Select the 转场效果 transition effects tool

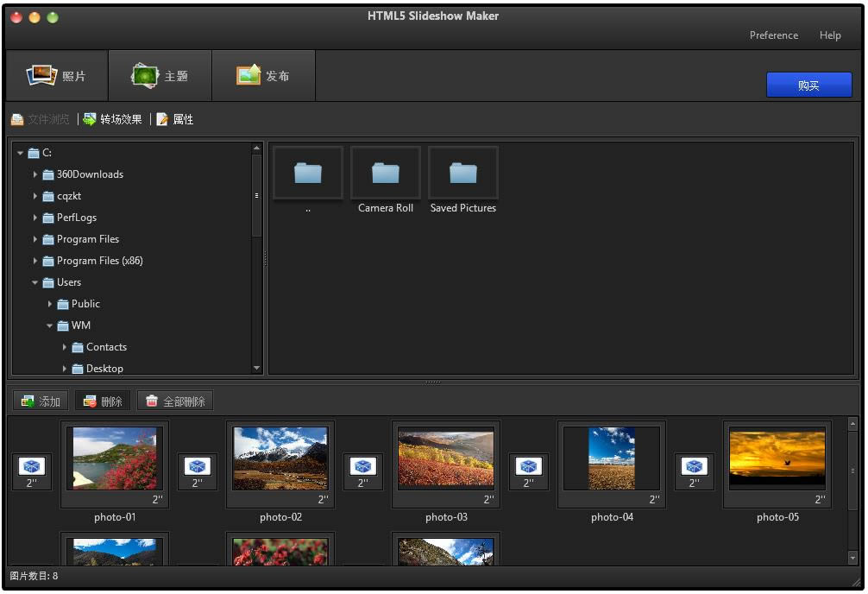pos(113,119)
